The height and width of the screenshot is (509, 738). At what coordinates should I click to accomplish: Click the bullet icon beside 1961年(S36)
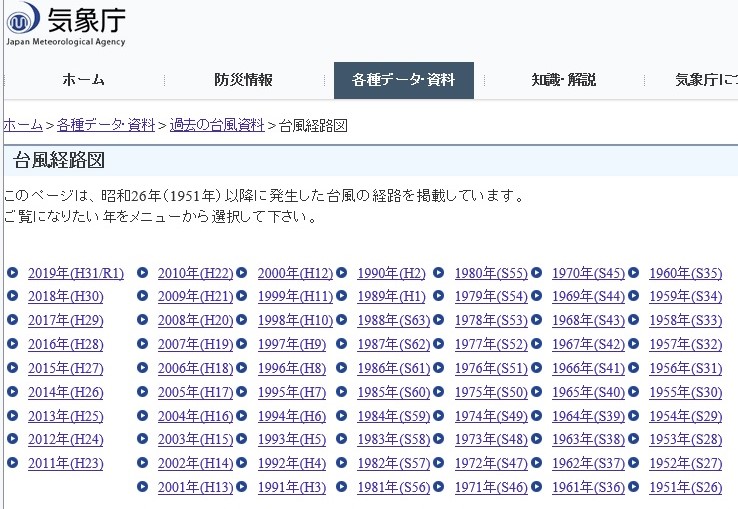click(x=537, y=487)
